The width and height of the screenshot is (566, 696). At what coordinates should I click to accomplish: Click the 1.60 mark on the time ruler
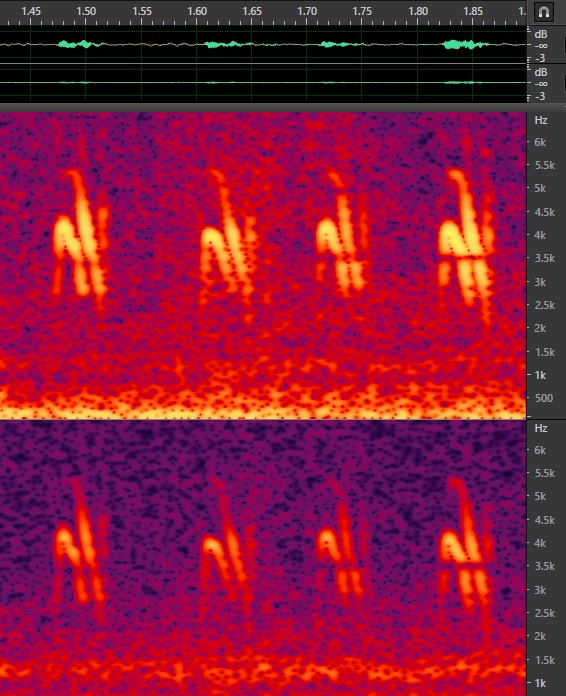pos(197,11)
